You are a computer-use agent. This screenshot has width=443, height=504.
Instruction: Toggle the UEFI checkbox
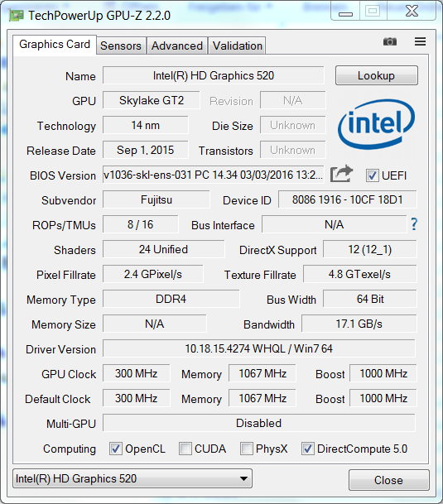pyautogui.click(x=373, y=175)
